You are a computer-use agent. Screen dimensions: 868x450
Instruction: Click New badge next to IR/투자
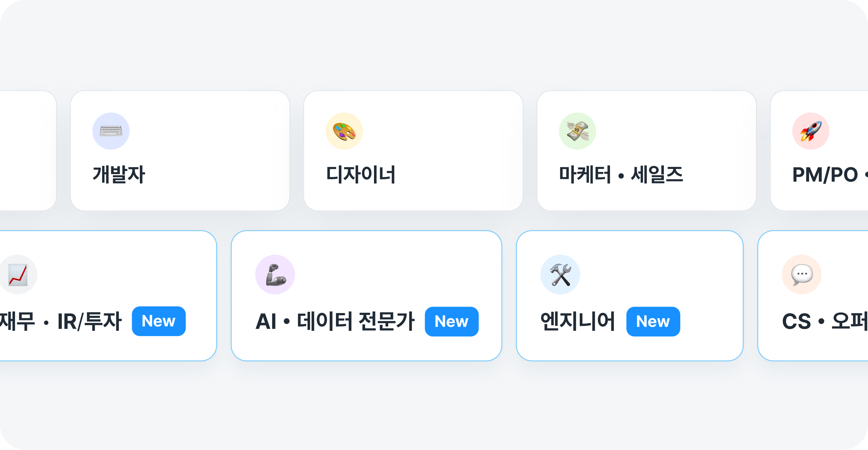pyautogui.click(x=159, y=321)
